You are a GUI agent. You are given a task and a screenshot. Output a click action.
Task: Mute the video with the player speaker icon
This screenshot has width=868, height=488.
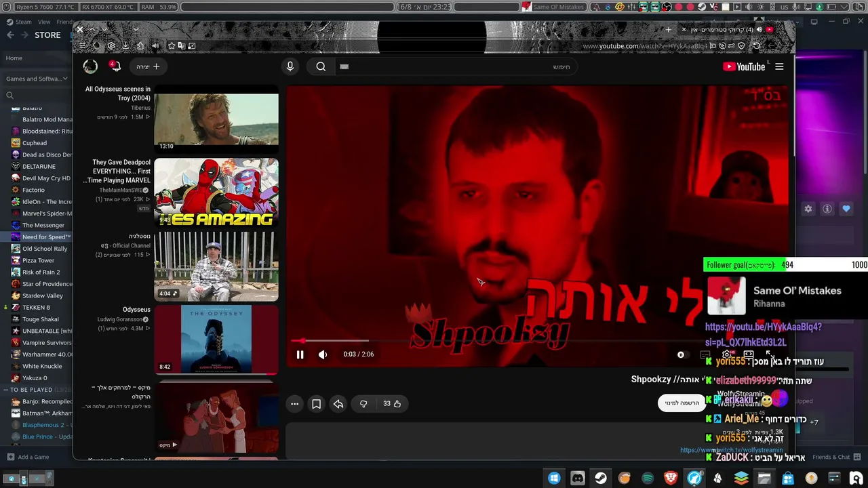(323, 354)
